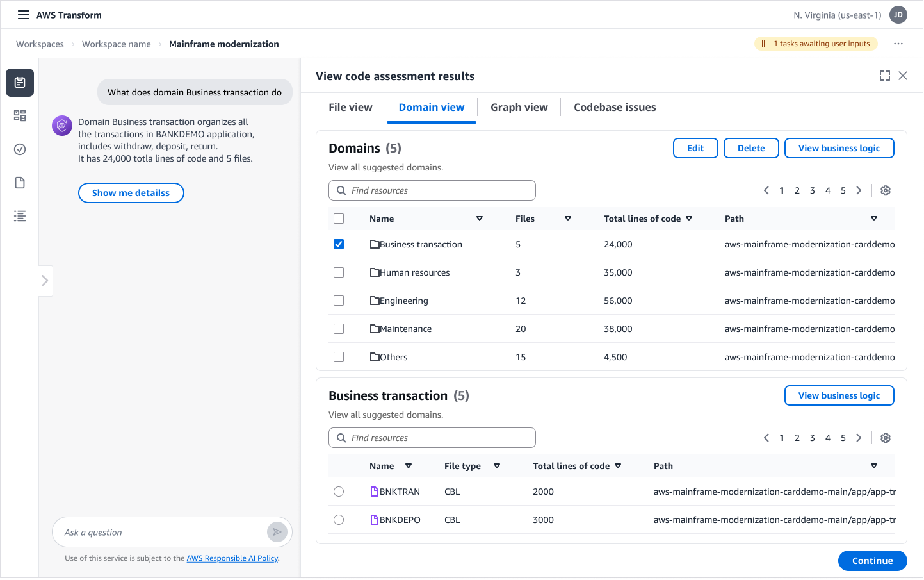The width and height of the screenshot is (924, 580).
Task: Uncheck the Business transaction row checkbox
Action: (339, 244)
